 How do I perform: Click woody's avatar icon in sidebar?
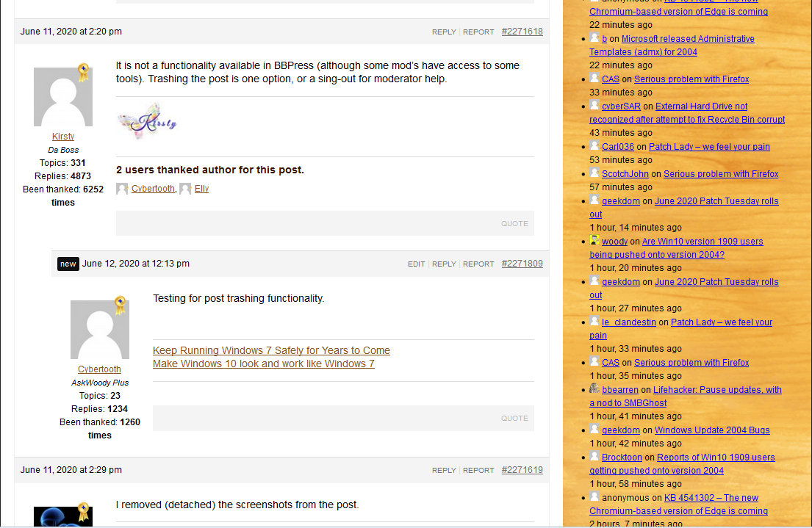[594, 241]
